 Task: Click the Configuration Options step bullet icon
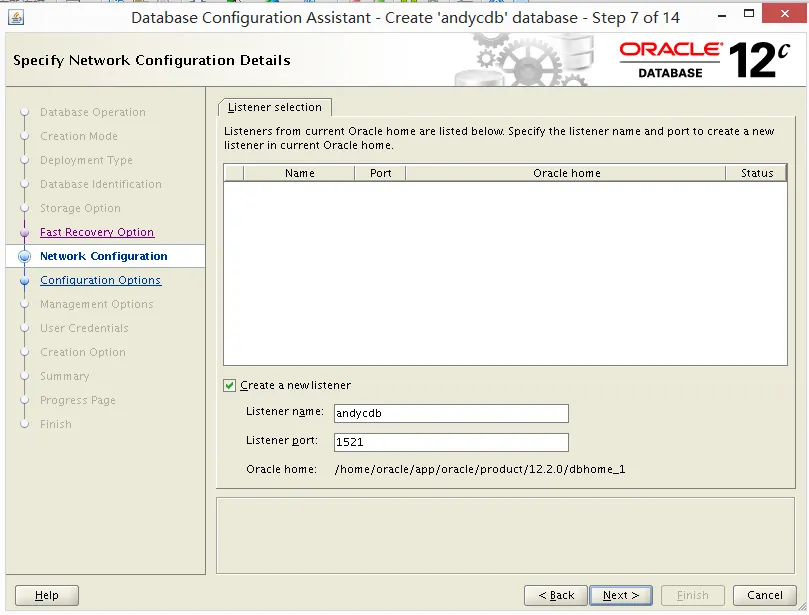(24, 281)
